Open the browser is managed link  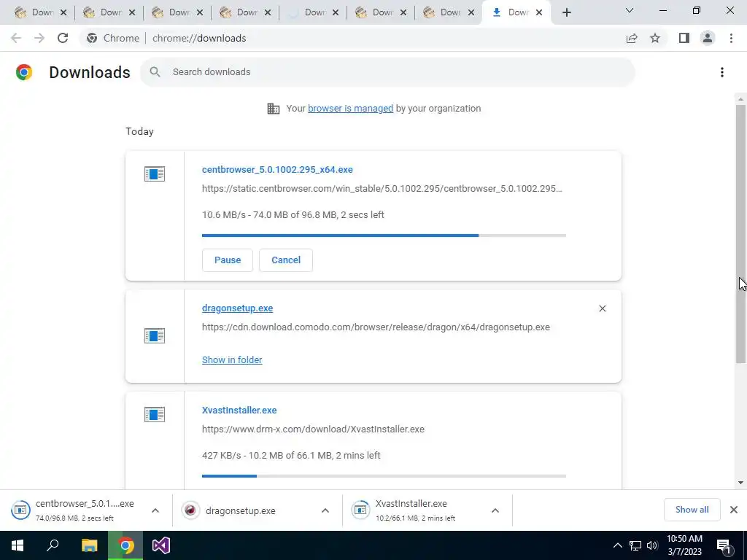point(350,108)
